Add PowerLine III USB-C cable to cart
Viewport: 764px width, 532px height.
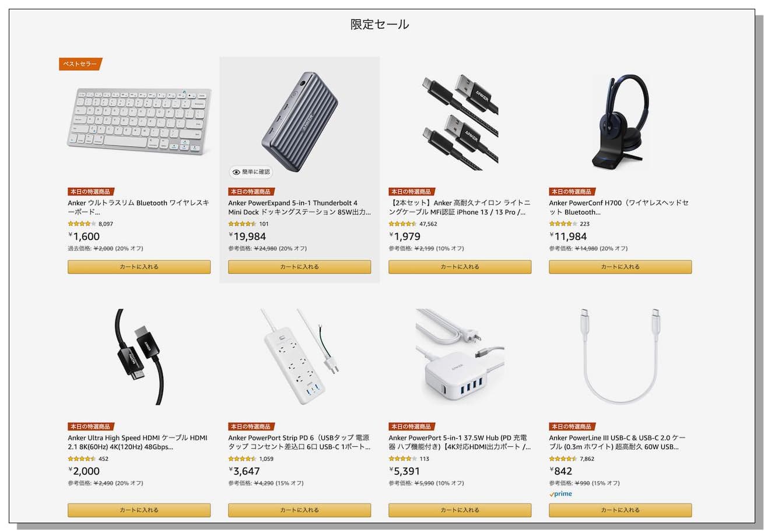(x=620, y=510)
